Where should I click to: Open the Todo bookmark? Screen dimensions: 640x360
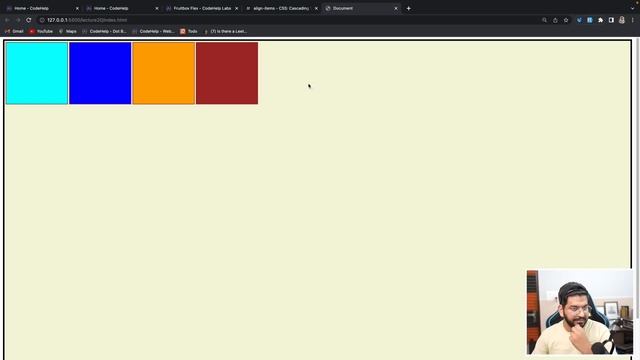coord(189,31)
